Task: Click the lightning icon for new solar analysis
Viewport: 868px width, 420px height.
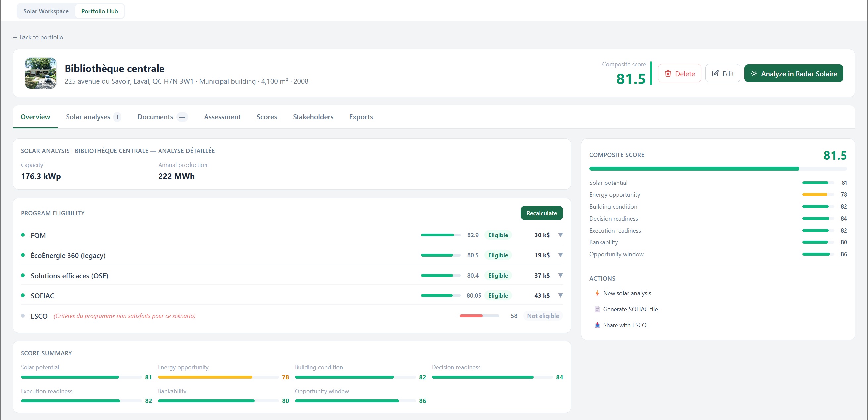Action: point(597,293)
